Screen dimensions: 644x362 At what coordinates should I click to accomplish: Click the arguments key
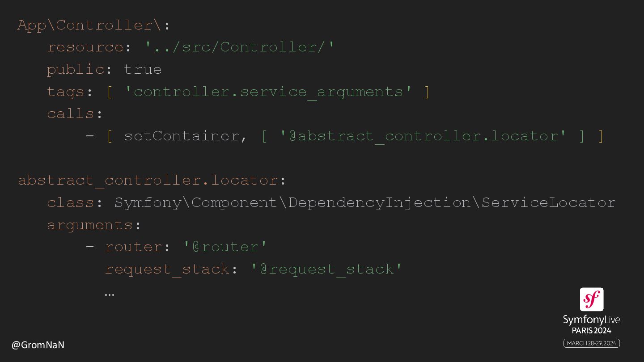(90, 225)
